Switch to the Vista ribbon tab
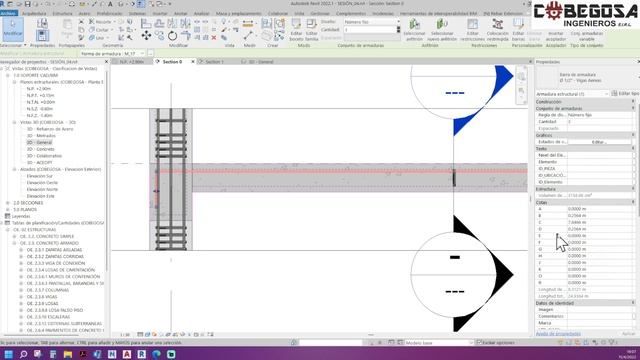This screenshot has width=640, height=360. 299,13
